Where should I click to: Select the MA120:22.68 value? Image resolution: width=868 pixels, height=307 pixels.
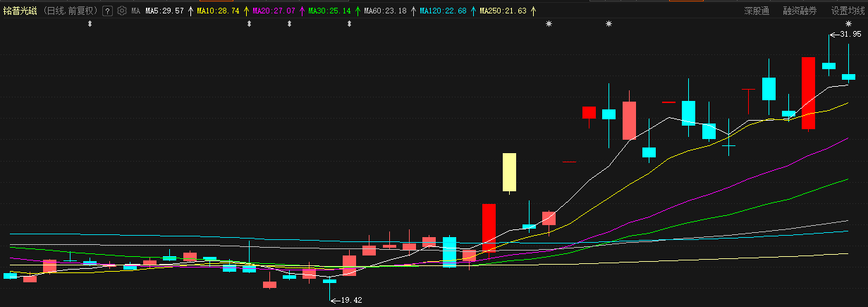tap(443, 11)
